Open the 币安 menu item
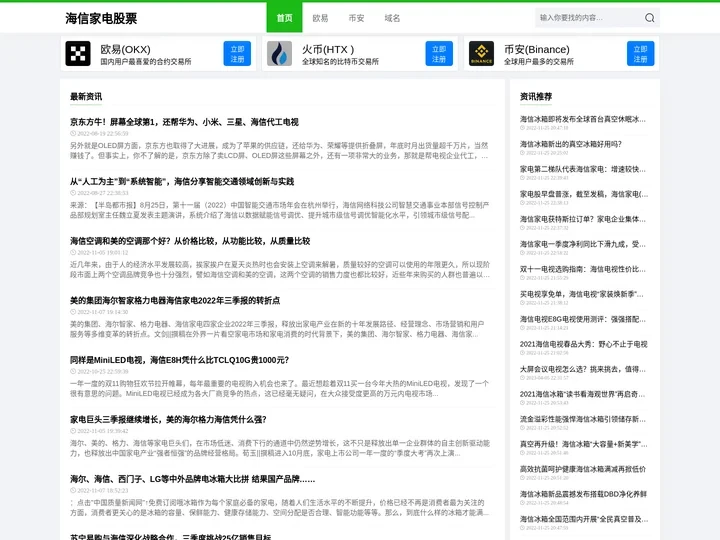 click(x=356, y=18)
